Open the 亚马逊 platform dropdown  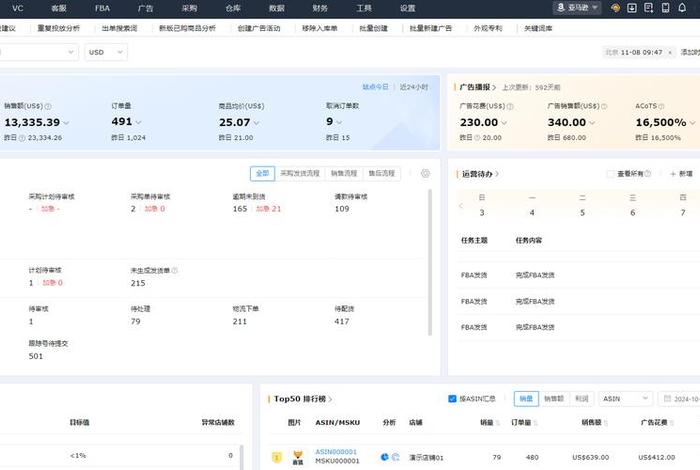[x=577, y=8]
